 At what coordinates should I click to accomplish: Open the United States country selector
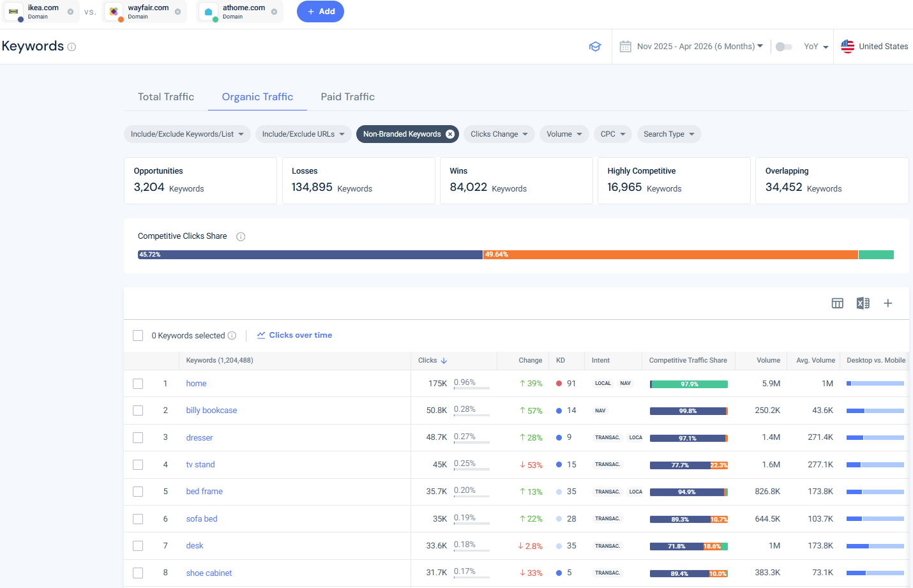[874, 47]
